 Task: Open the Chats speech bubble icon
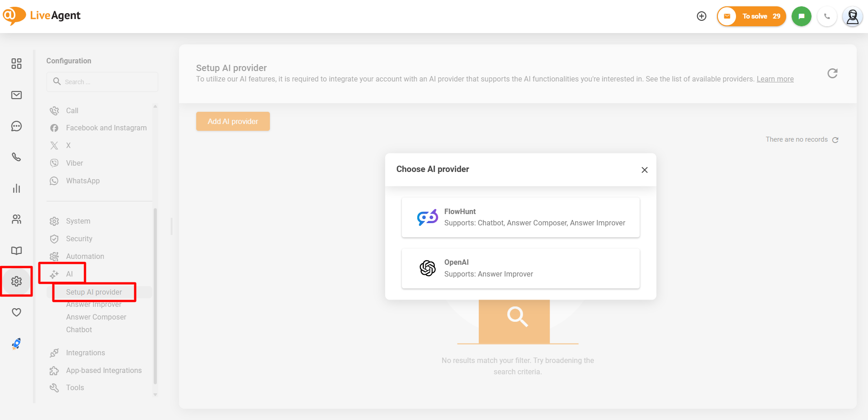(17, 126)
